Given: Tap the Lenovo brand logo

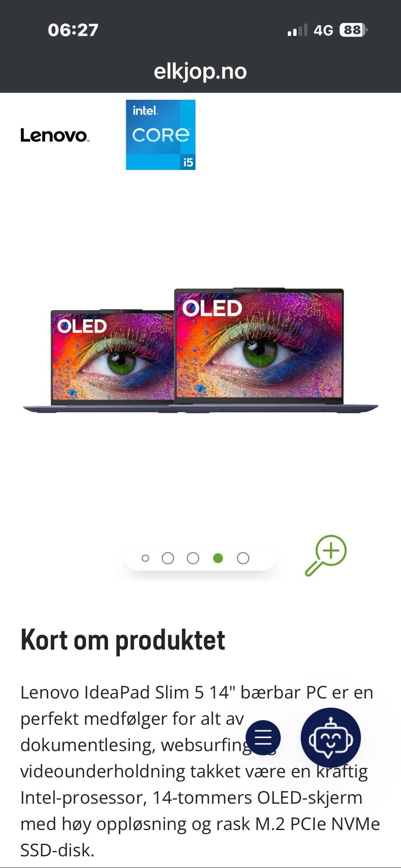Looking at the screenshot, I should point(54,135).
